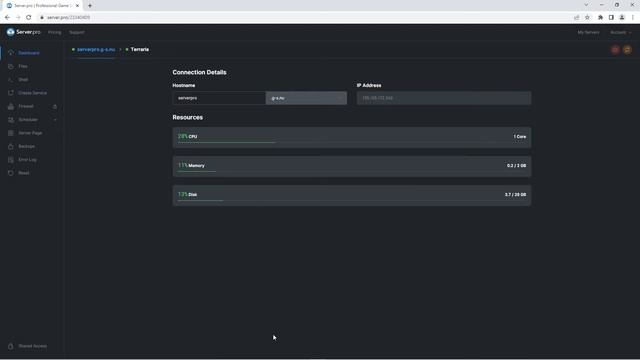Open Dashboard in the sidebar
640x360 pixels.
[x=29, y=53]
